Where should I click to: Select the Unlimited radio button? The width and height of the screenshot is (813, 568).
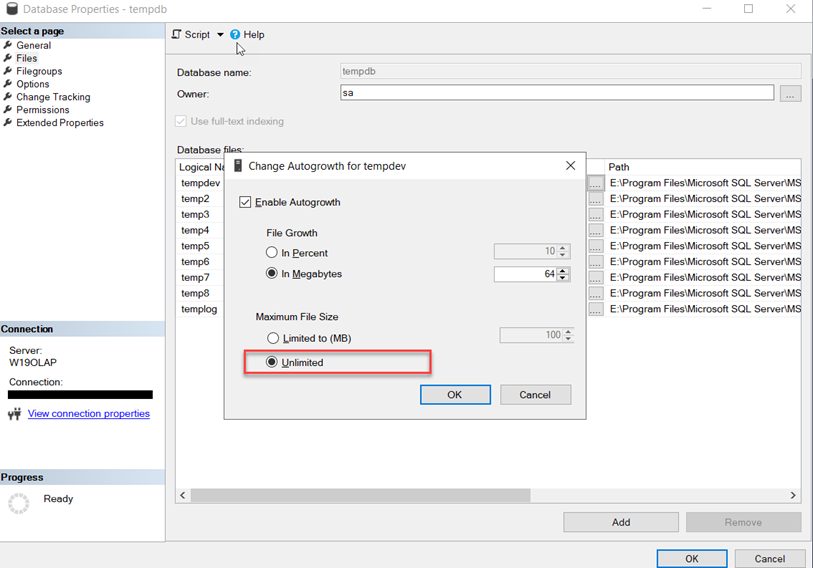[x=272, y=362]
